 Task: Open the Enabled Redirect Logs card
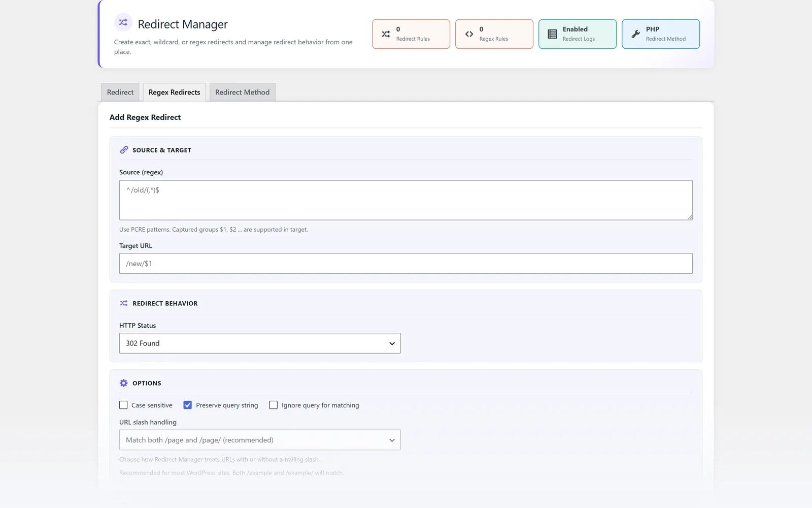pos(578,34)
